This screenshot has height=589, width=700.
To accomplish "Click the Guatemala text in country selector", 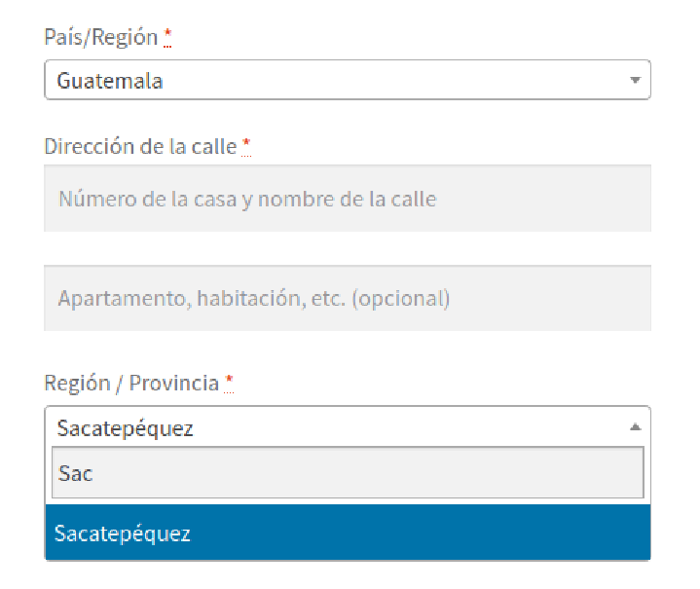I will tap(110, 81).
